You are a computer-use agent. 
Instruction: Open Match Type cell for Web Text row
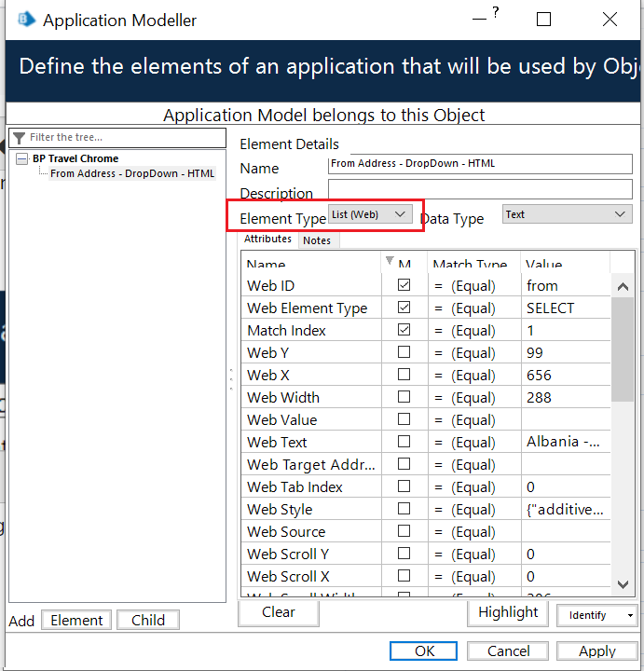[x=474, y=442]
